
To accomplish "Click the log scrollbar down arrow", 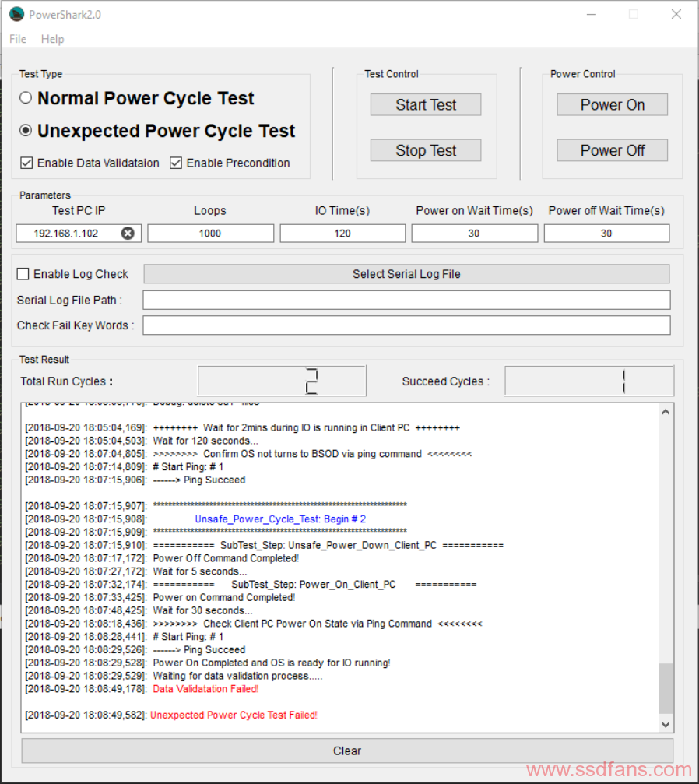I will (666, 725).
